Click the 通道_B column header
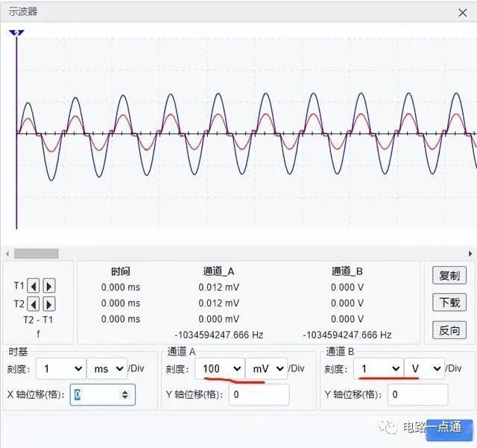Screen dimensions: 477x448 [347, 271]
